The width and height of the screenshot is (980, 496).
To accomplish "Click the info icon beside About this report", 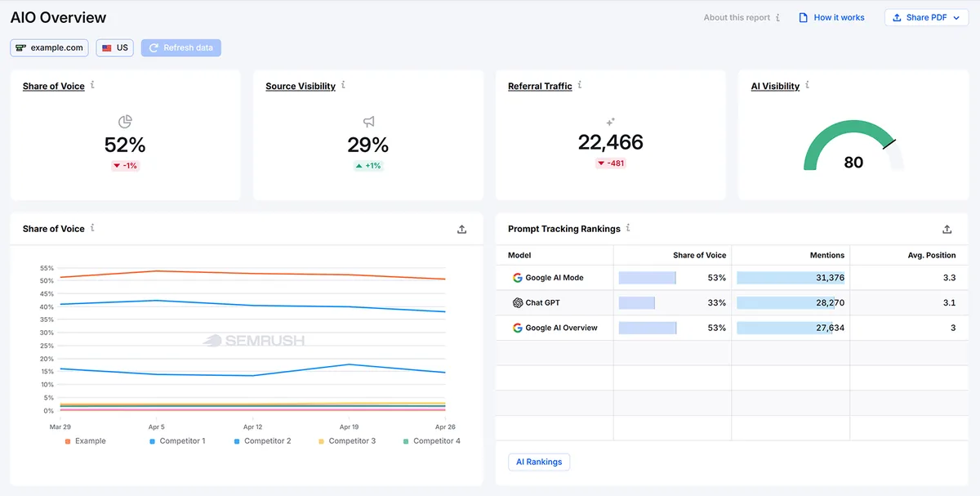I will point(778,17).
